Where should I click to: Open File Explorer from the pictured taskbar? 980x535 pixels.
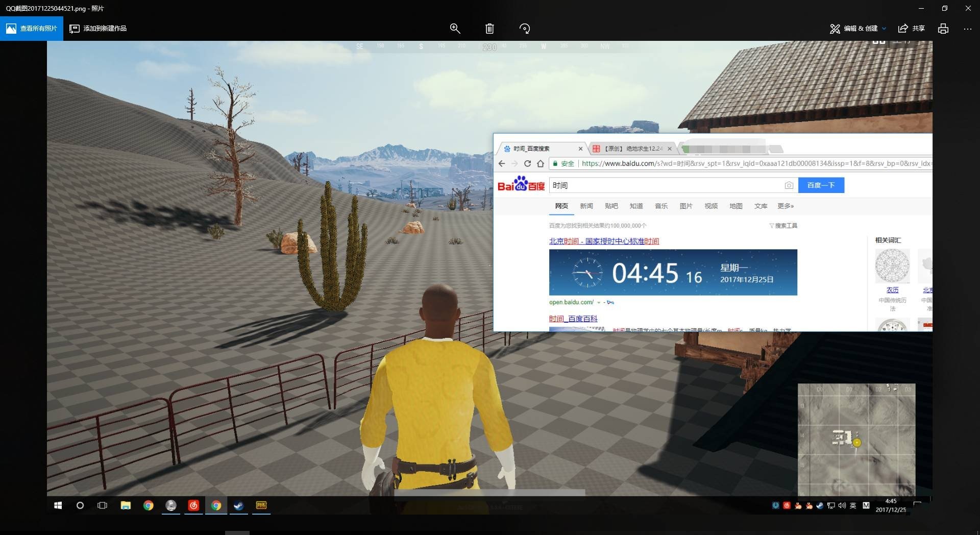(x=126, y=505)
